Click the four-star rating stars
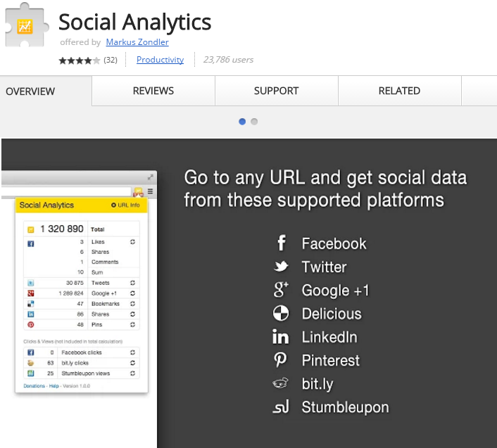This screenshot has width=497, height=448. click(x=79, y=60)
